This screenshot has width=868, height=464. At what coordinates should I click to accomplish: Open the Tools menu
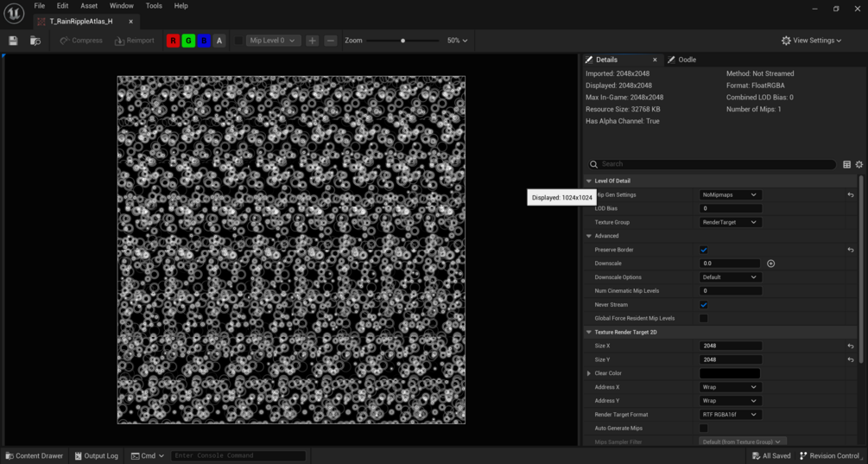(154, 5)
